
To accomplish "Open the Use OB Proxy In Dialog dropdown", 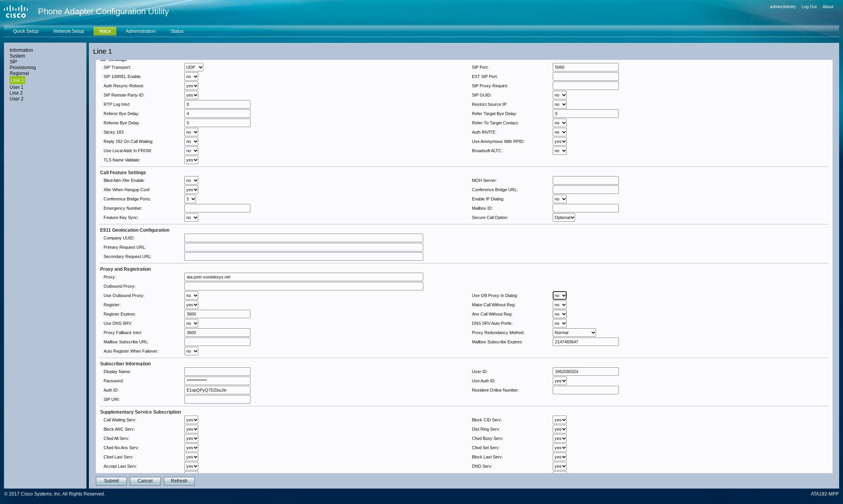I will [560, 295].
